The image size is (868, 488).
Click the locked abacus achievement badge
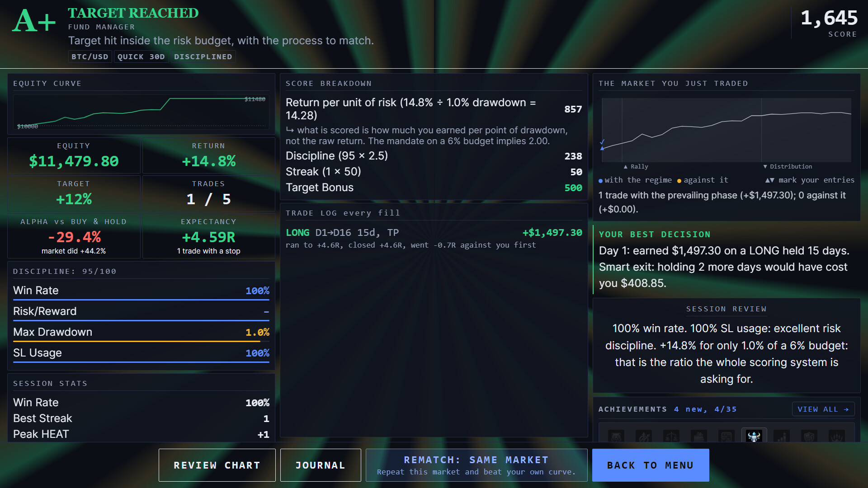pyautogui.click(x=726, y=436)
